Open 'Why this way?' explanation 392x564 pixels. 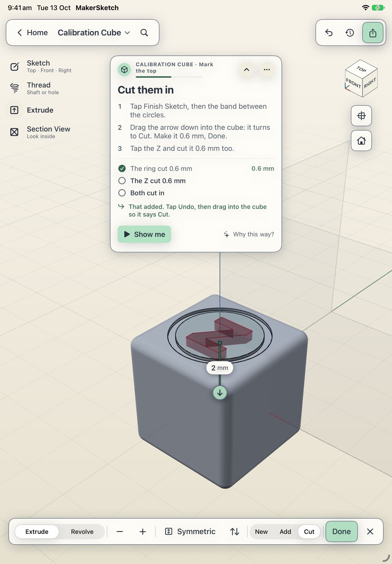coord(249,234)
